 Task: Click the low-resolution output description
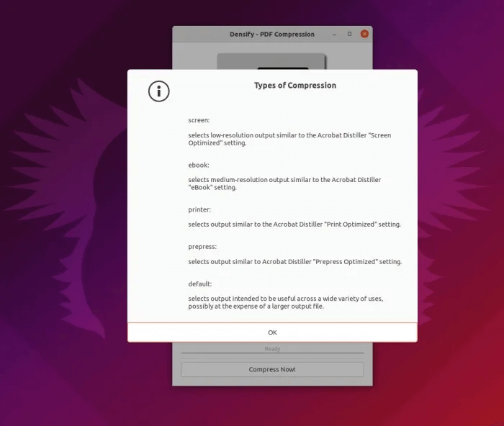coord(289,139)
